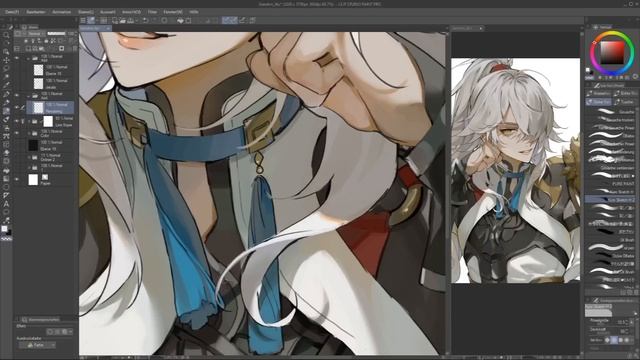Image resolution: width=640 pixels, height=360 pixels.
Task: Open the Fenster menu
Action: pyautogui.click(x=173, y=12)
